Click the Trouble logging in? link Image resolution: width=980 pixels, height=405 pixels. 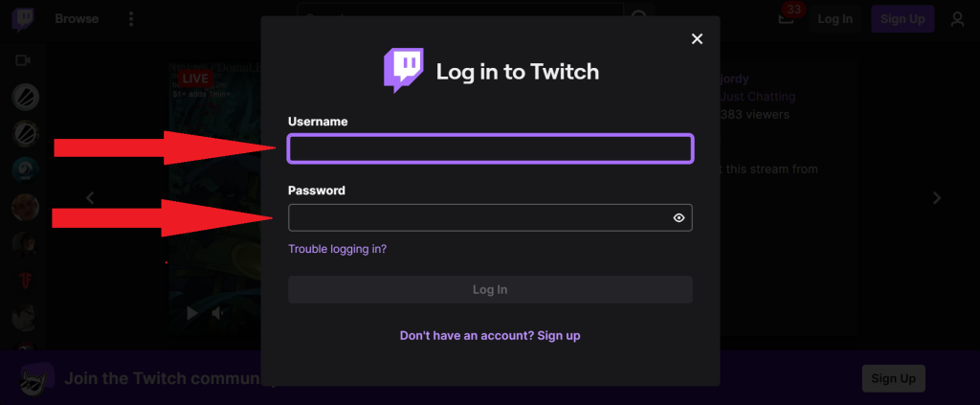coord(337,249)
